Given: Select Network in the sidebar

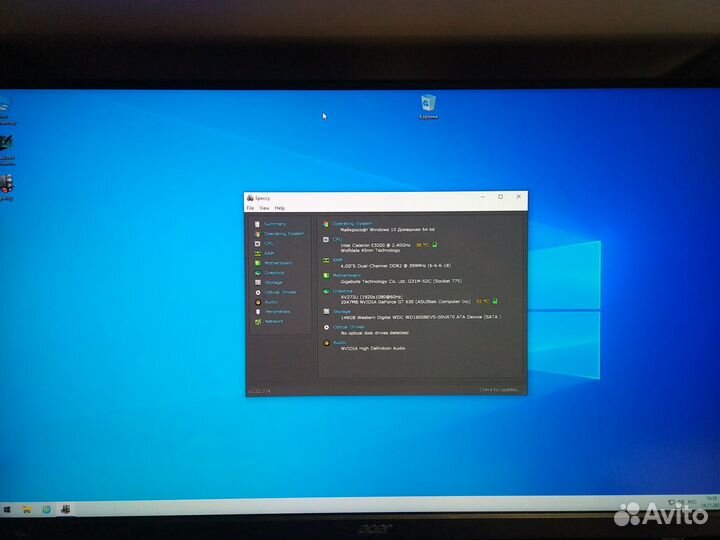Looking at the screenshot, I should point(273,321).
